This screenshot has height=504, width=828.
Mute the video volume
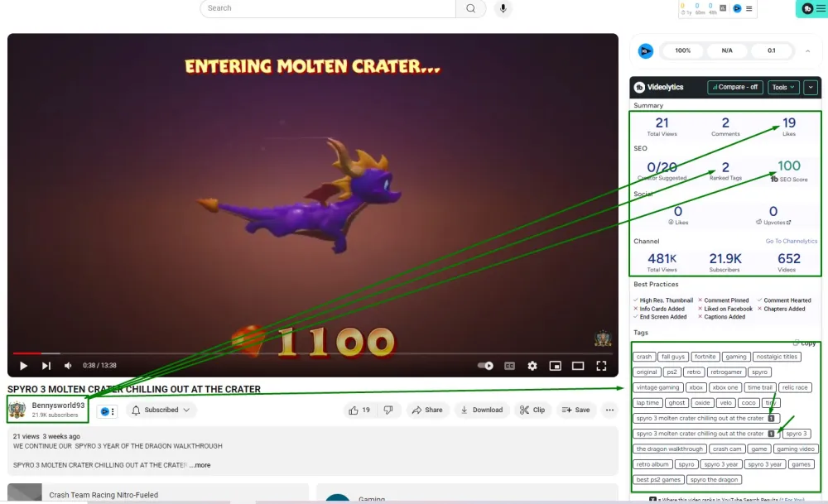point(68,366)
